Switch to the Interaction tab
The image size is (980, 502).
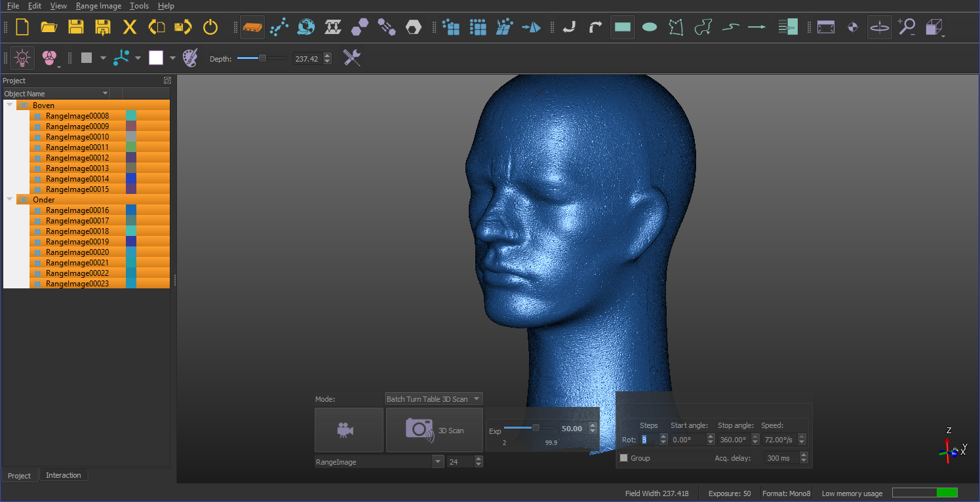coord(64,475)
